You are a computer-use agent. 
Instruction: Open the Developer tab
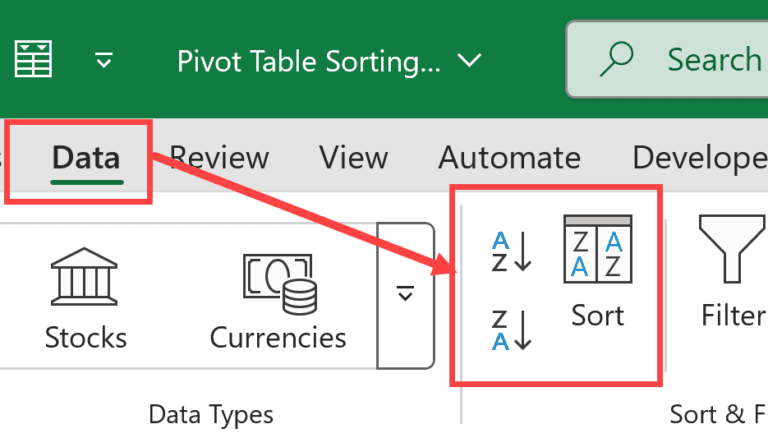(x=700, y=158)
